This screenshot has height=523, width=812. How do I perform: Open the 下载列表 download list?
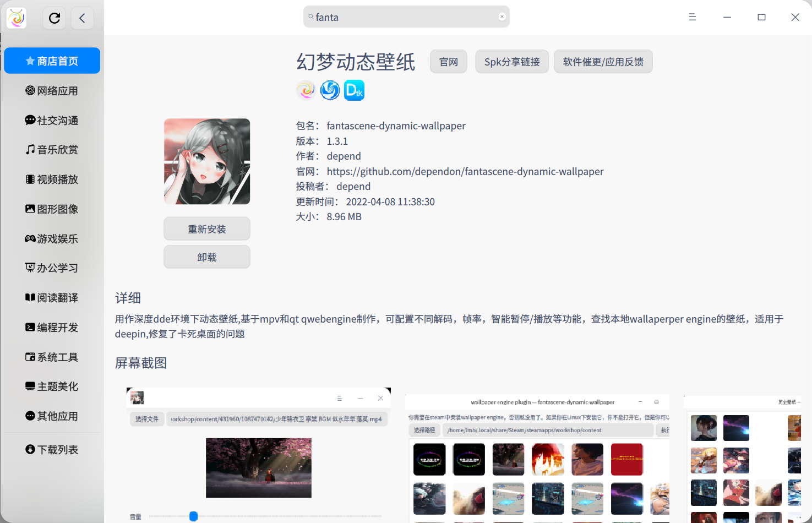pos(51,449)
